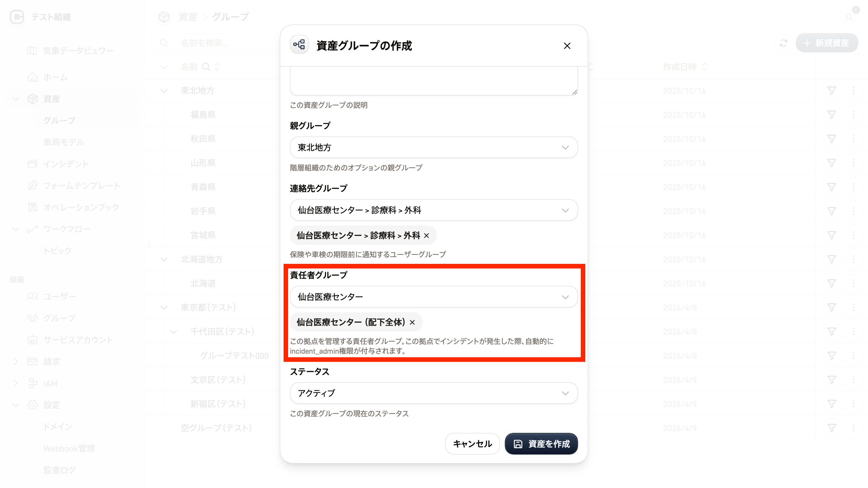Collapse the 千代田区(テスト) tree row
This screenshot has width=868, height=488.
[174, 332]
